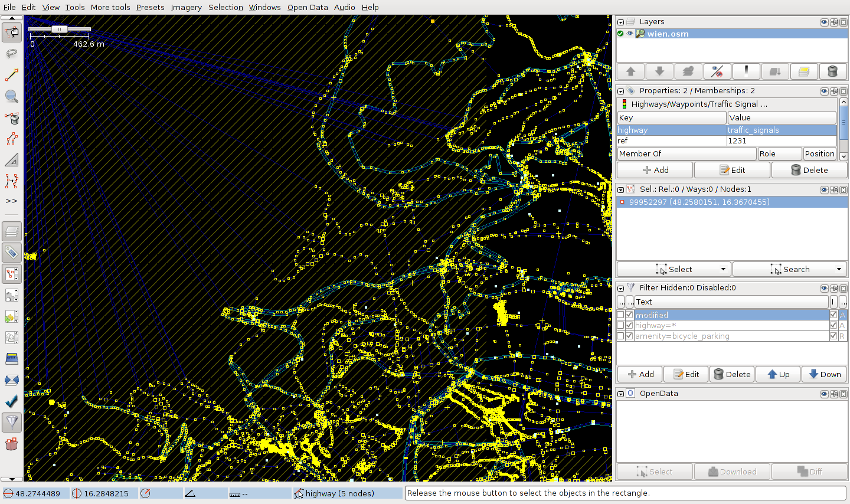Open the Windows menu

[x=264, y=7]
